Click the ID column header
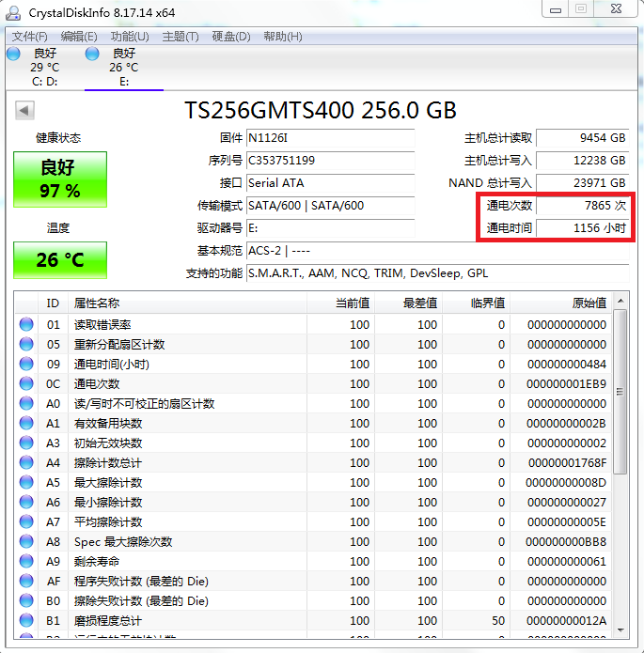644x653 pixels. [x=53, y=303]
